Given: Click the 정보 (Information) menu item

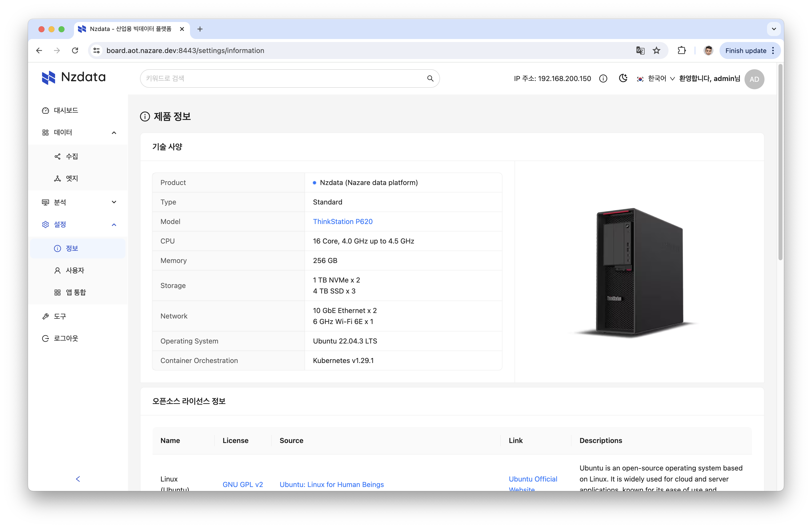Looking at the screenshot, I should (72, 248).
